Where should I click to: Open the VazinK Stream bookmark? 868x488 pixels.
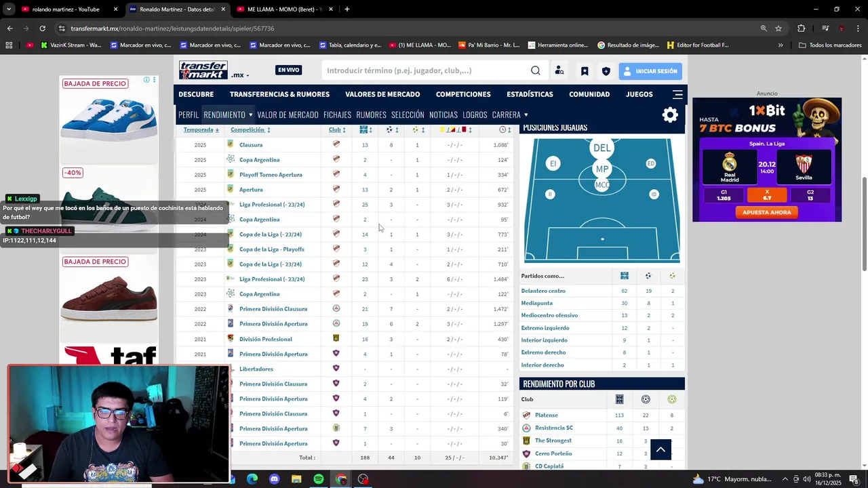tap(71, 45)
